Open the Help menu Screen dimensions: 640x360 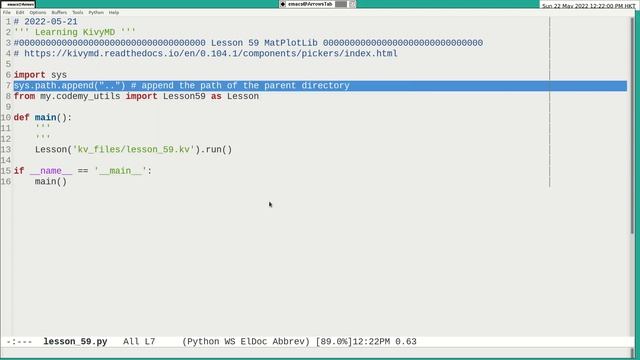tap(114, 13)
